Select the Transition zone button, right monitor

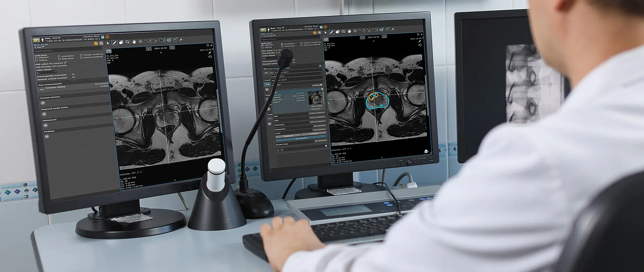click(314, 134)
